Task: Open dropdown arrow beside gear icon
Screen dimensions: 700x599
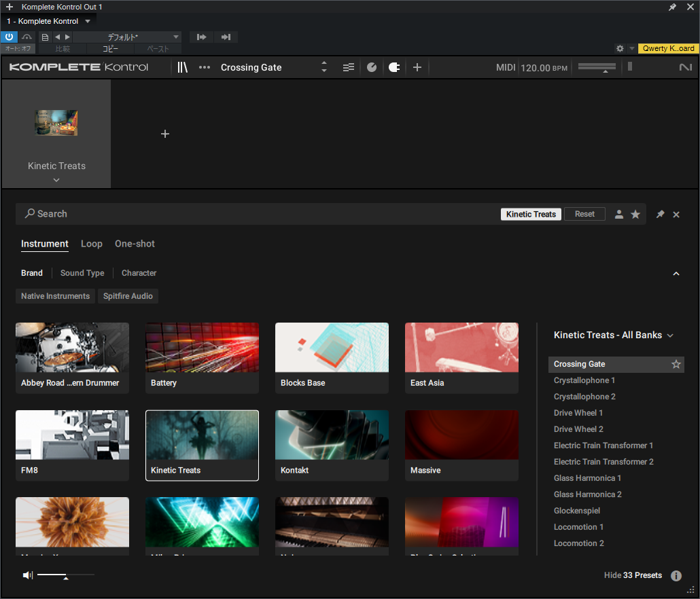Action: coord(631,49)
